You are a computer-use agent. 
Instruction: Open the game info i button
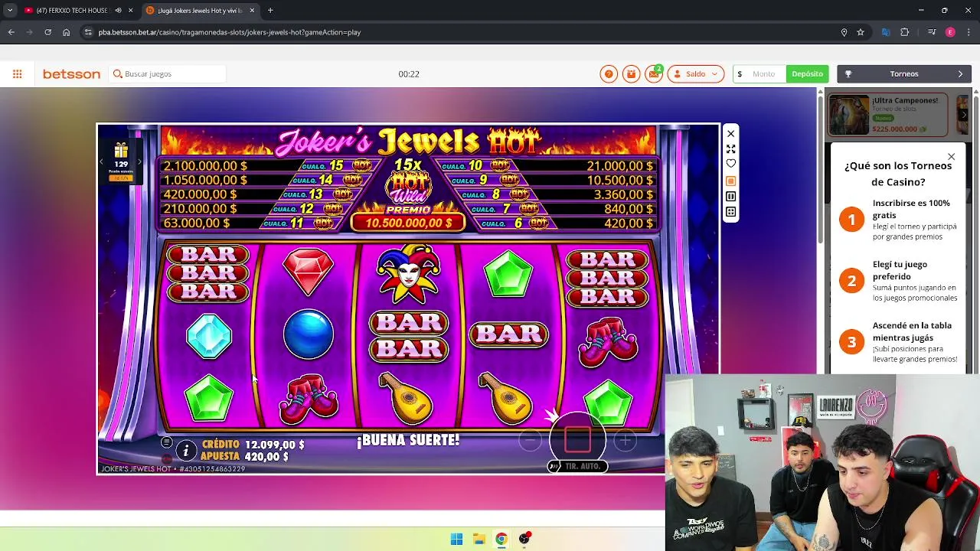coord(185,451)
